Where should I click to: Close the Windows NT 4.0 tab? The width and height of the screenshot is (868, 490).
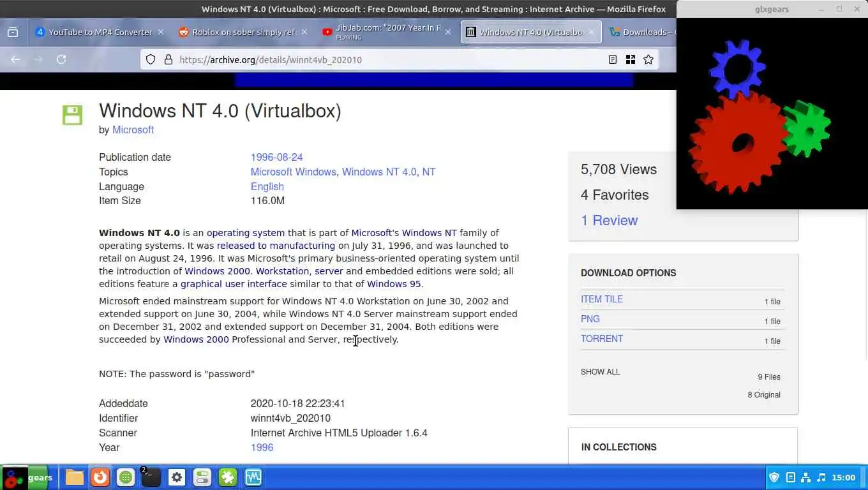pyautogui.click(x=592, y=32)
